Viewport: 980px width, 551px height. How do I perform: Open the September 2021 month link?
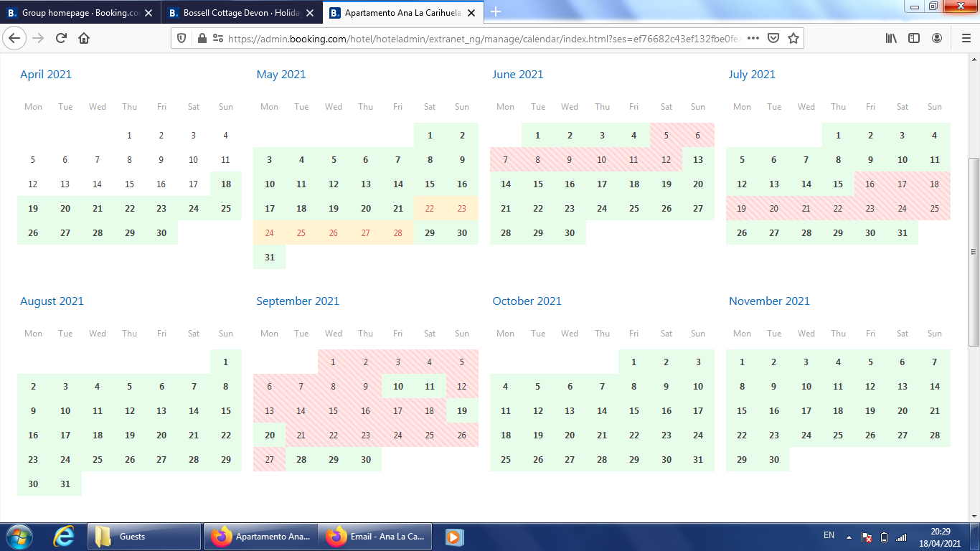pos(298,301)
